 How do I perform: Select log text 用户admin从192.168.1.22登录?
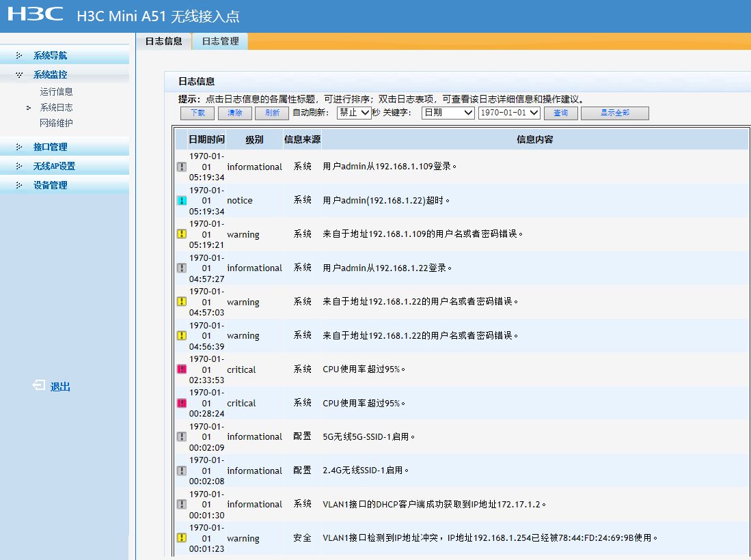pos(387,268)
